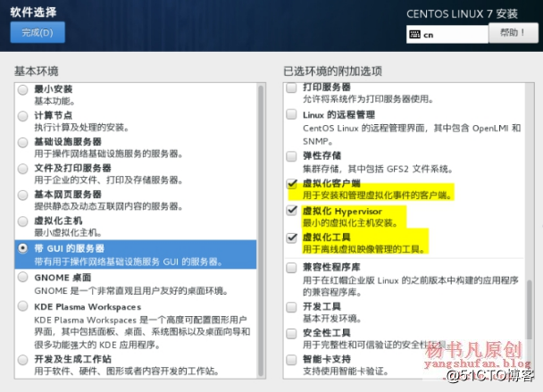Screen dimensions: 543x392
Task: Enable the 开发工具 checkbox
Action: [x=291, y=307]
